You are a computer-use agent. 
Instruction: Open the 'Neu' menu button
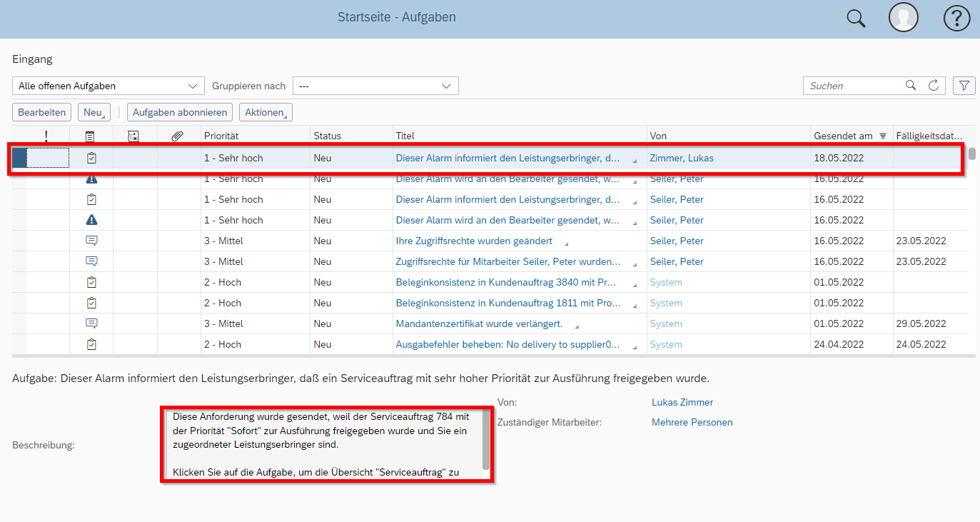pyautogui.click(x=94, y=112)
